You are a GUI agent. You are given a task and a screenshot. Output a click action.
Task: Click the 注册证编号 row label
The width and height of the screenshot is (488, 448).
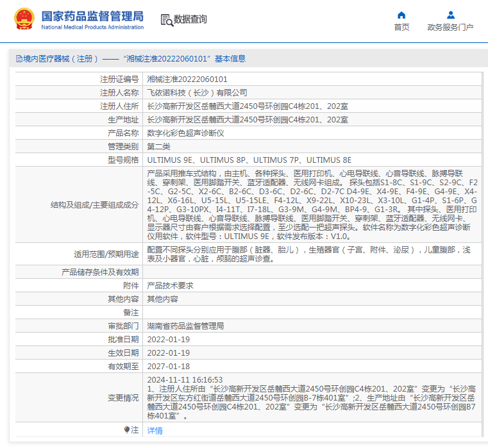coord(119,79)
